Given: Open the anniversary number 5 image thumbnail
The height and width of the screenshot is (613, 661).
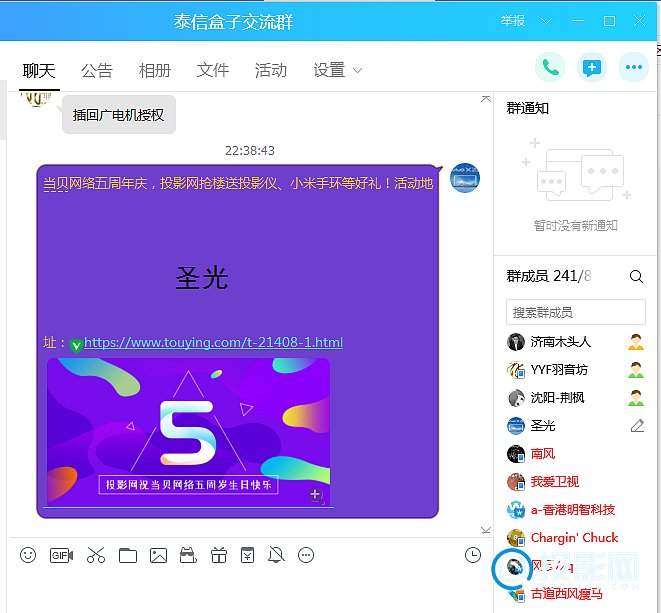Looking at the screenshot, I should point(188,432).
